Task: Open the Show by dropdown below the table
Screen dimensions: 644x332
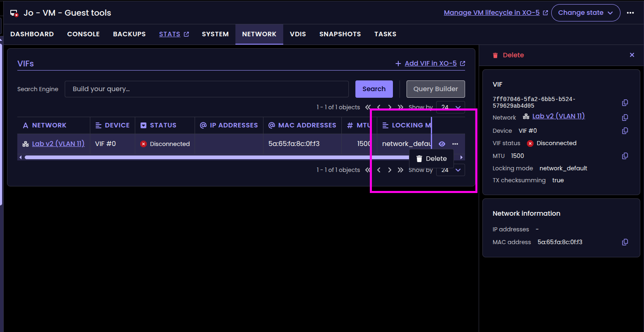Action: [450, 170]
